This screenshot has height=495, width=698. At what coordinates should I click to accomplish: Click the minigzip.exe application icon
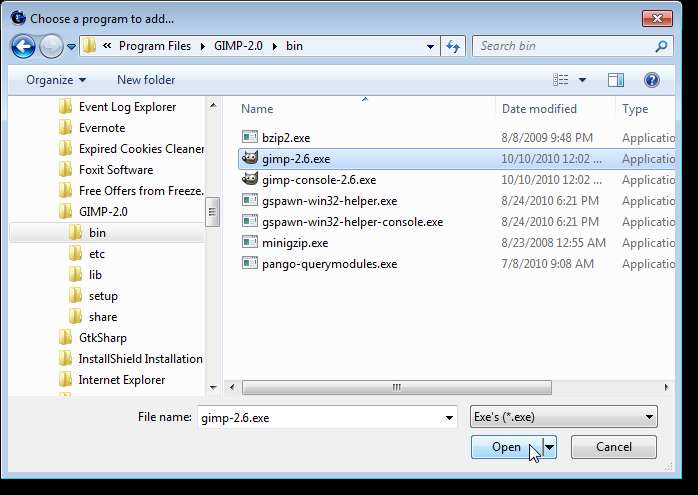coord(250,242)
